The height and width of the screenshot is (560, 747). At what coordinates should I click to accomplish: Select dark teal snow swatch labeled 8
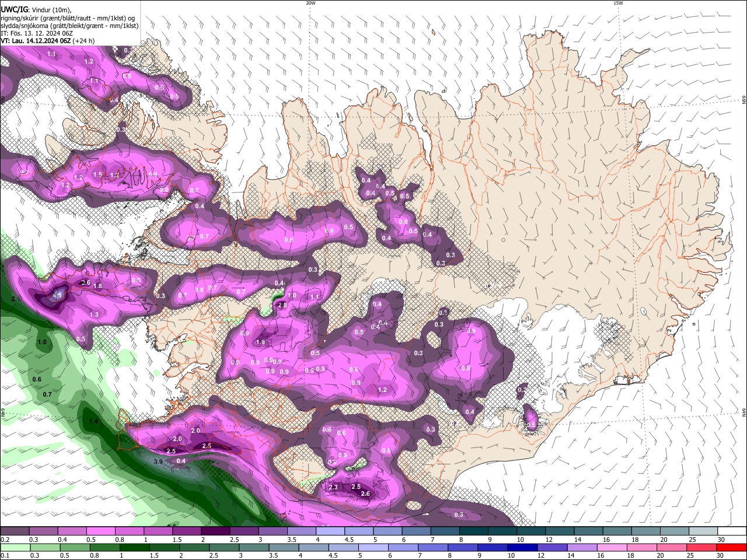pyautogui.click(x=474, y=531)
